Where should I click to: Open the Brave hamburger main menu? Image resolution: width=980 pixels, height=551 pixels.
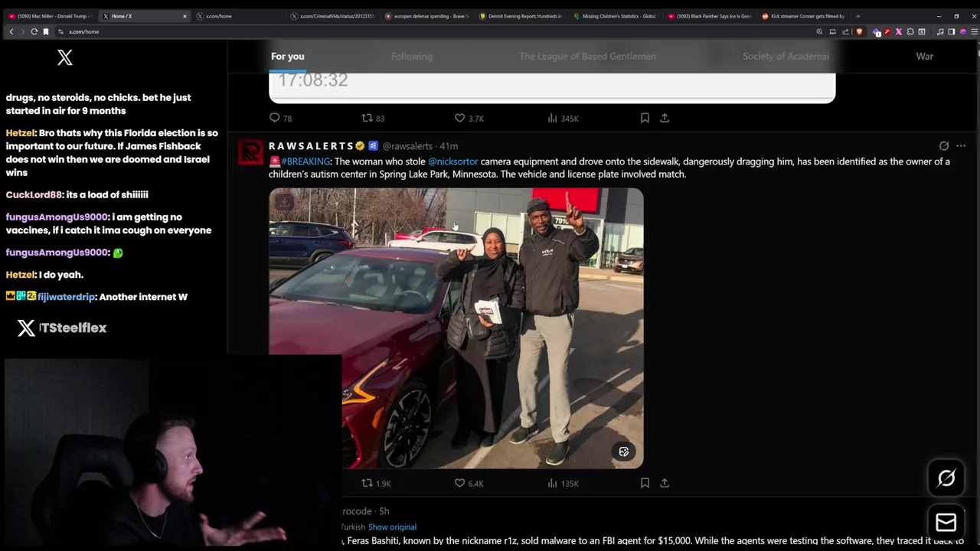click(974, 31)
